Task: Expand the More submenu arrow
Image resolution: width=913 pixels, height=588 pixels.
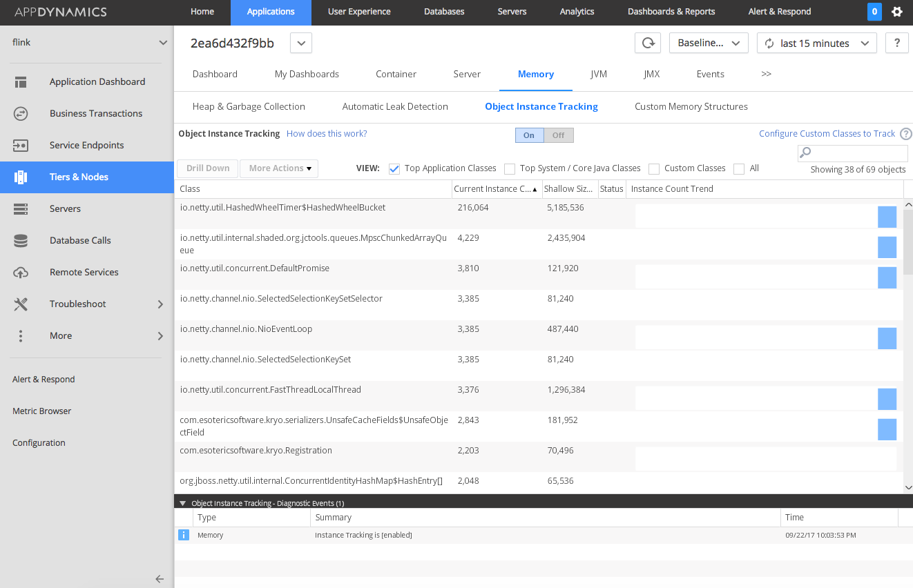Action: [x=160, y=336]
